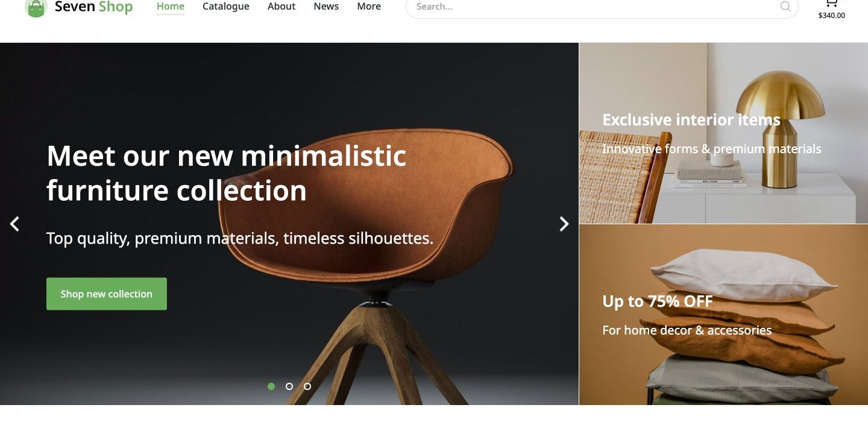The image size is (868, 434).
Task: Advance slider with the right arrow
Action: click(564, 224)
